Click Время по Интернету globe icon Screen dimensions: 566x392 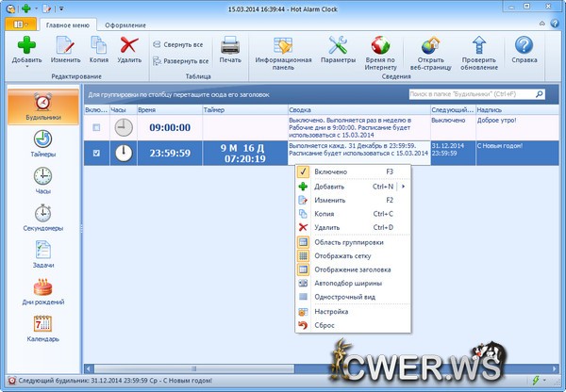tap(382, 43)
